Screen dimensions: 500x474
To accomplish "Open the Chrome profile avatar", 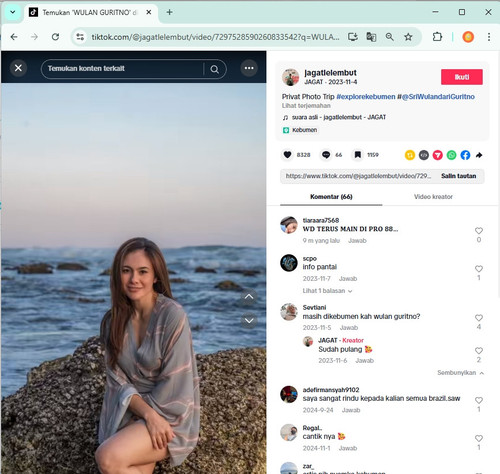I will tap(468, 37).
